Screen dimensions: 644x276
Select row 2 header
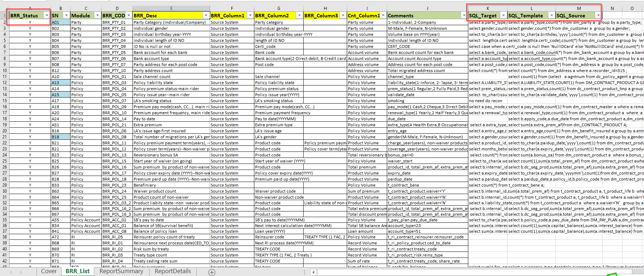pos(5,22)
